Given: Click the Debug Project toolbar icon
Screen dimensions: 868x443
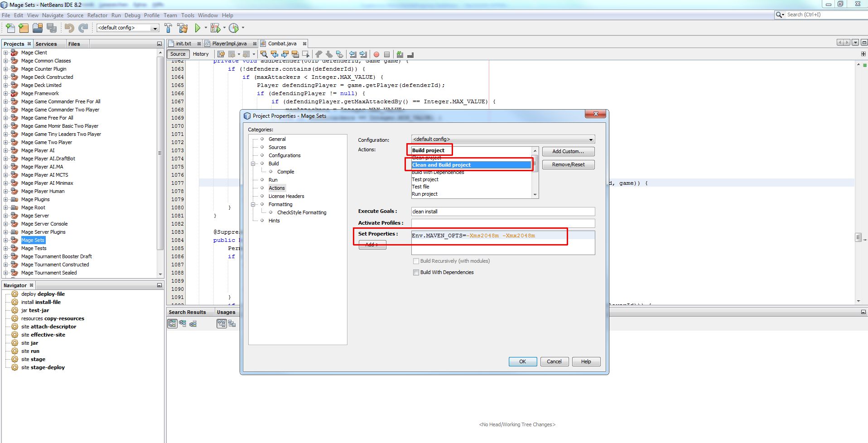Looking at the screenshot, I should point(216,28).
